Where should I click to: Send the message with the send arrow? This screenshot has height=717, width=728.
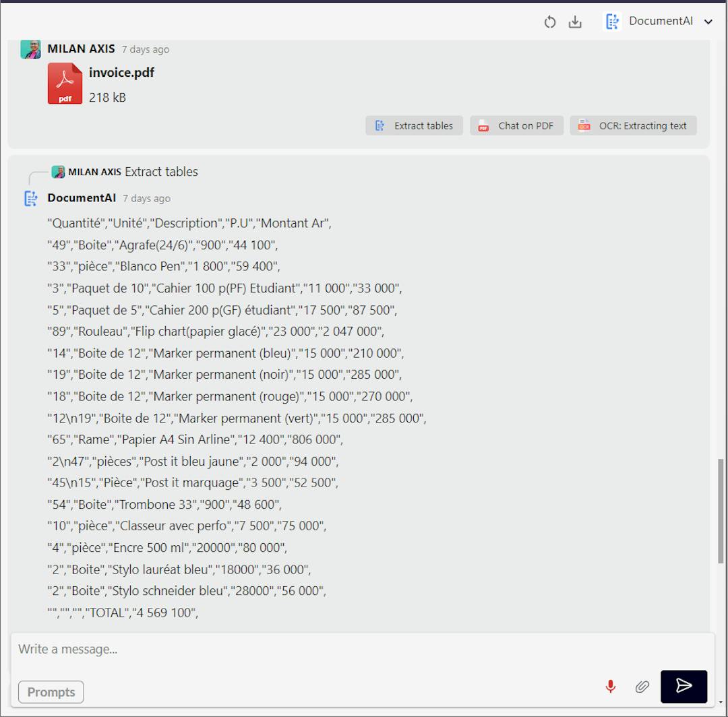pyautogui.click(x=684, y=686)
